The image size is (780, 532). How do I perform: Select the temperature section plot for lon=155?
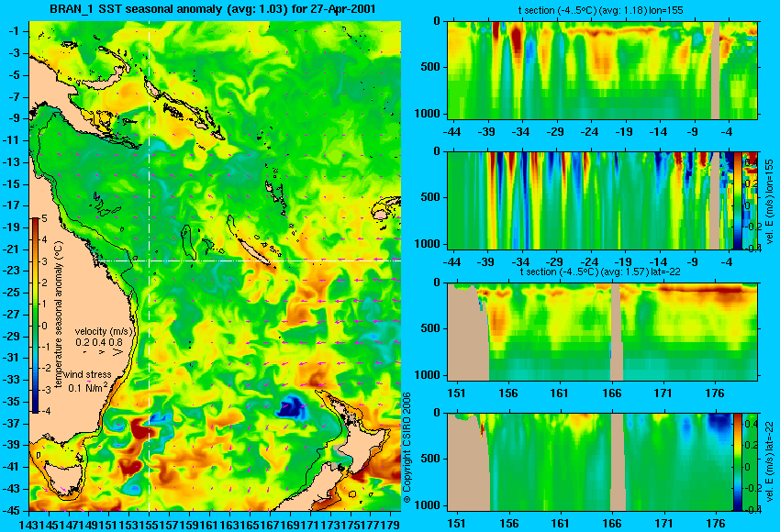click(602, 70)
